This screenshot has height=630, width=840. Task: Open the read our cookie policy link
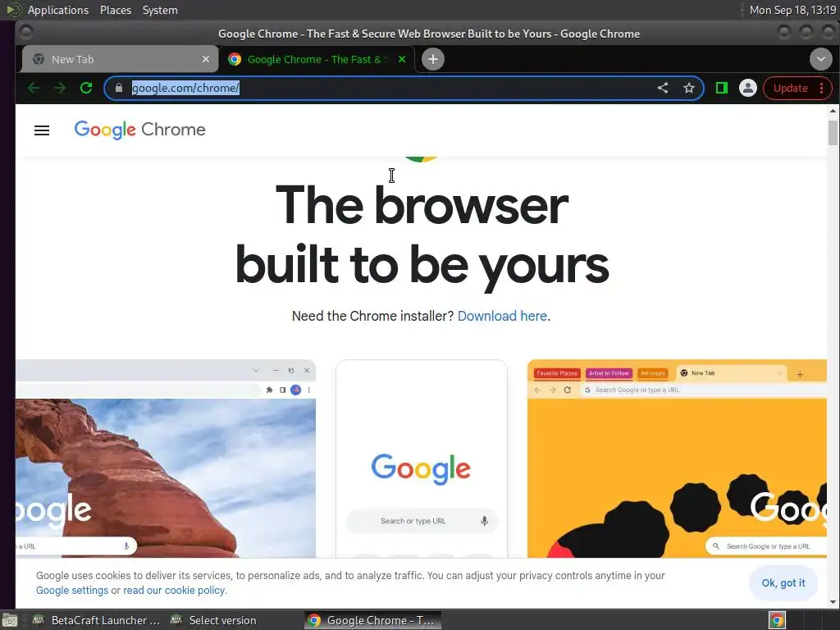pyautogui.click(x=174, y=590)
